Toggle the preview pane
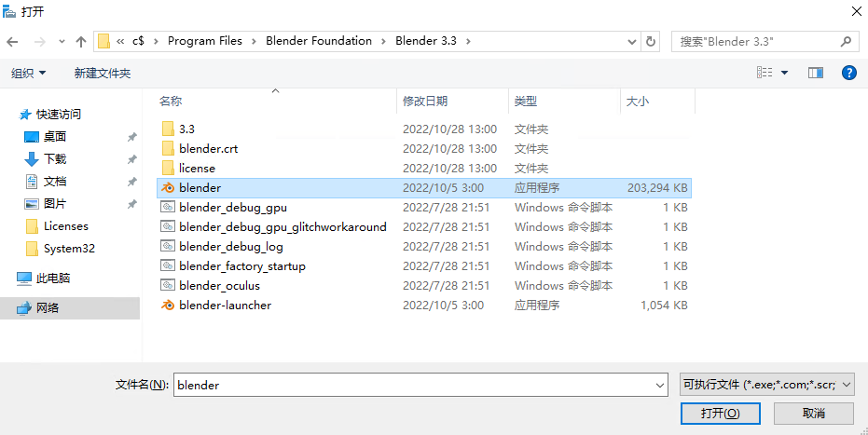The image size is (868, 435). click(x=816, y=73)
